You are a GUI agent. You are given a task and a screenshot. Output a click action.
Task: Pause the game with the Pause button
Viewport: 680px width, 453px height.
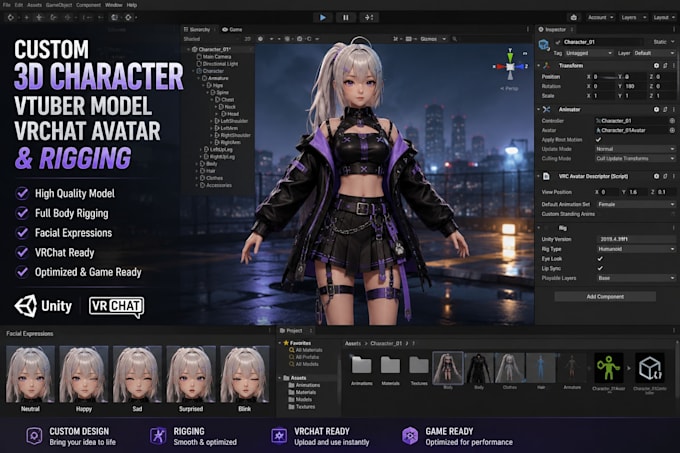point(346,17)
